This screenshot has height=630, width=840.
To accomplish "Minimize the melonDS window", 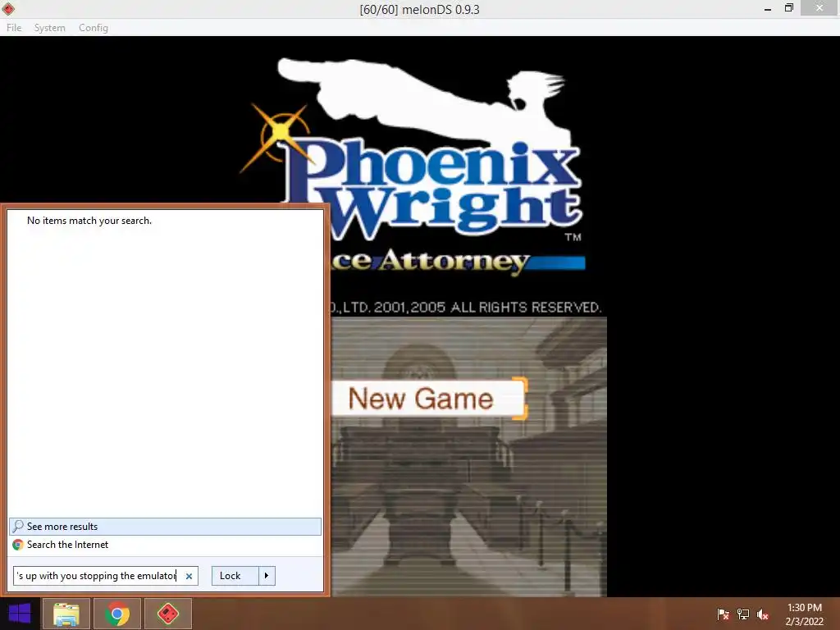I will click(768, 8).
